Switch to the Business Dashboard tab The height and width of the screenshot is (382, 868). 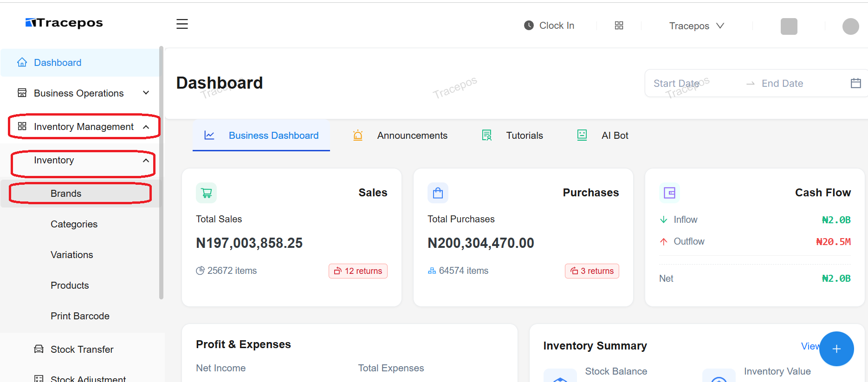pos(261,135)
